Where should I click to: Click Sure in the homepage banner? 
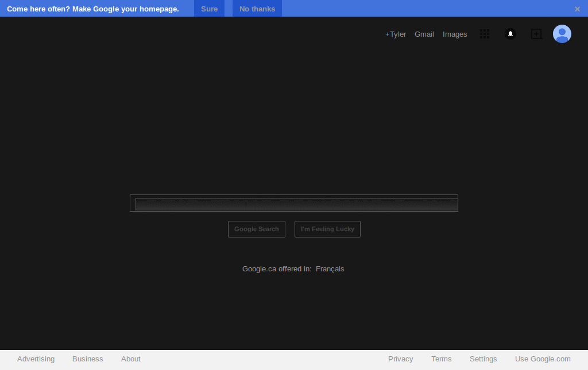pyautogui.click(x=209, y=9)
